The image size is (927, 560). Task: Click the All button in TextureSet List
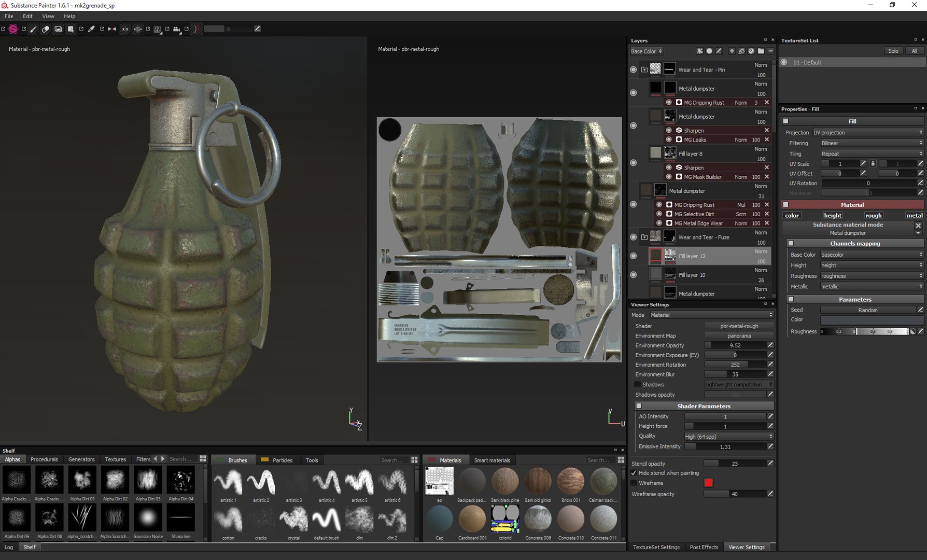point(914,51)
